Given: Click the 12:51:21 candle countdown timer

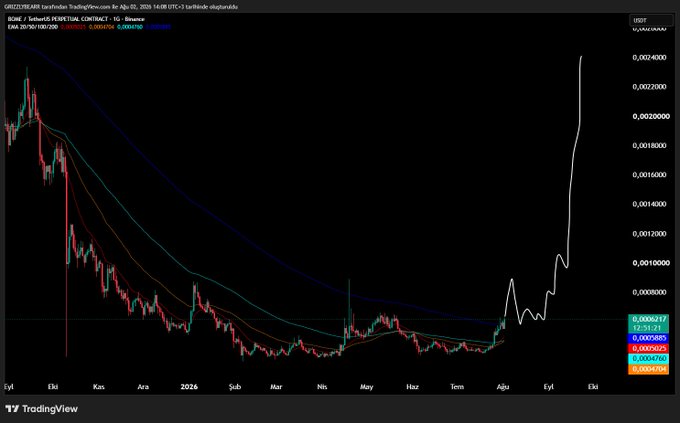Looking at the screenshot, I should click(x=648, y=328).
